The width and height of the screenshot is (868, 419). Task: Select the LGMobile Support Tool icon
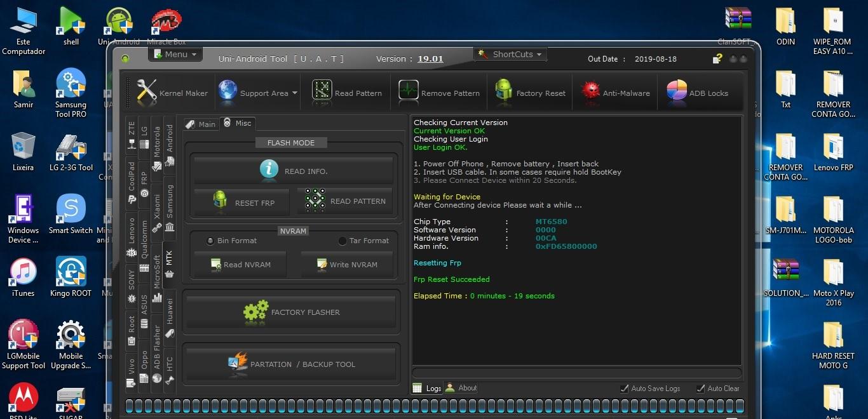click(x=24, y=344)
